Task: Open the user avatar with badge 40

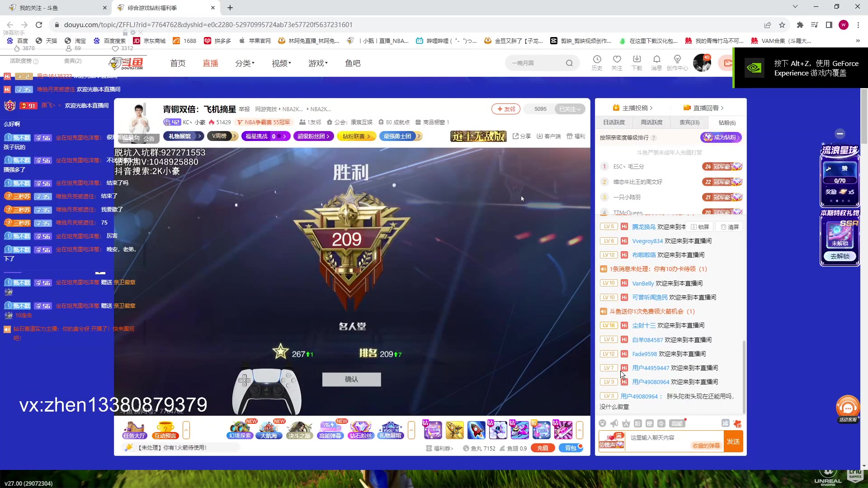Action: 702,63
